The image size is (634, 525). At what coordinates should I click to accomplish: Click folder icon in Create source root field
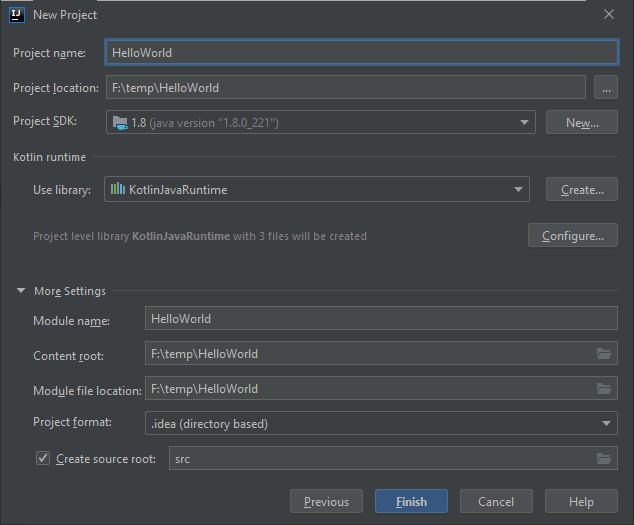(603, 459)
